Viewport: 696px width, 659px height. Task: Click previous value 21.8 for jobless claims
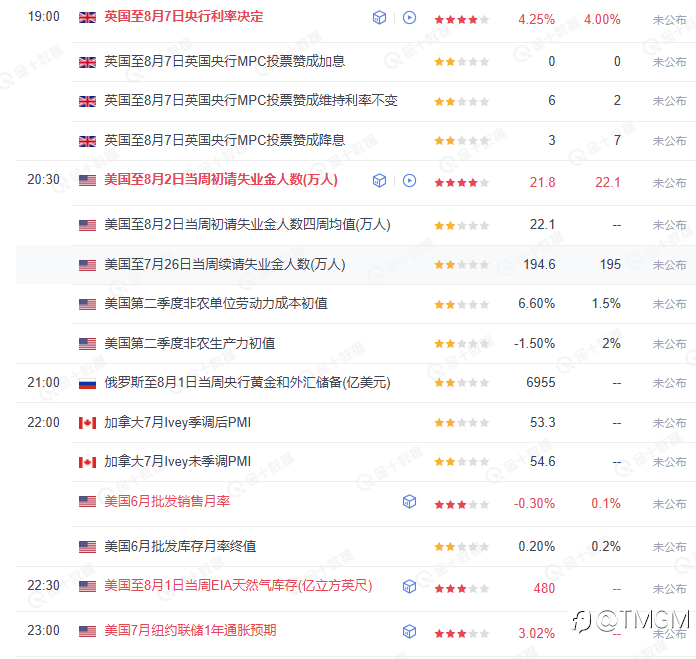[x=542, y=182]
